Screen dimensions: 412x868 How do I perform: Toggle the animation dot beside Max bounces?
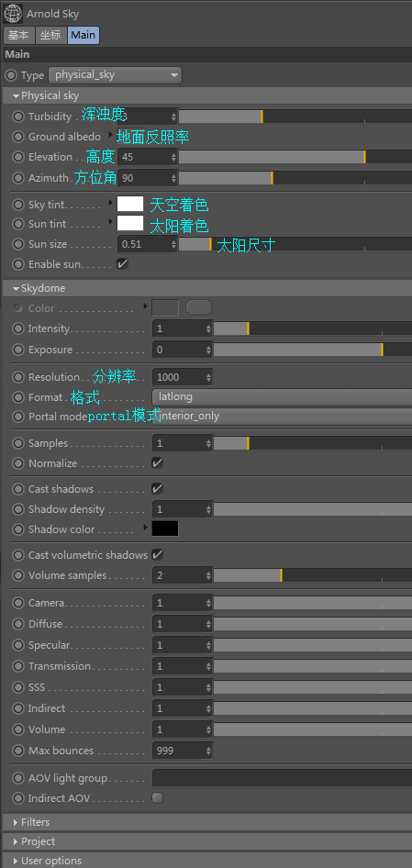19,751
